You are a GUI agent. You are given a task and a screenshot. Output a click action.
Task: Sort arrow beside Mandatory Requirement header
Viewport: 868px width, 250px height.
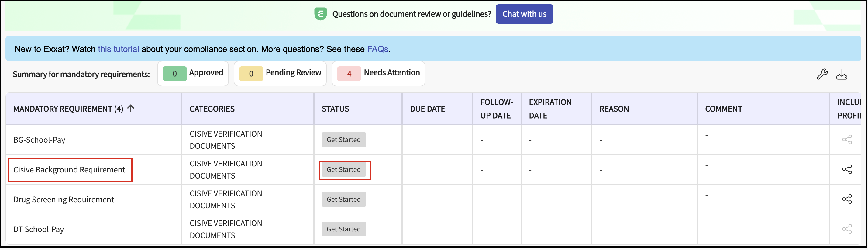131,108
